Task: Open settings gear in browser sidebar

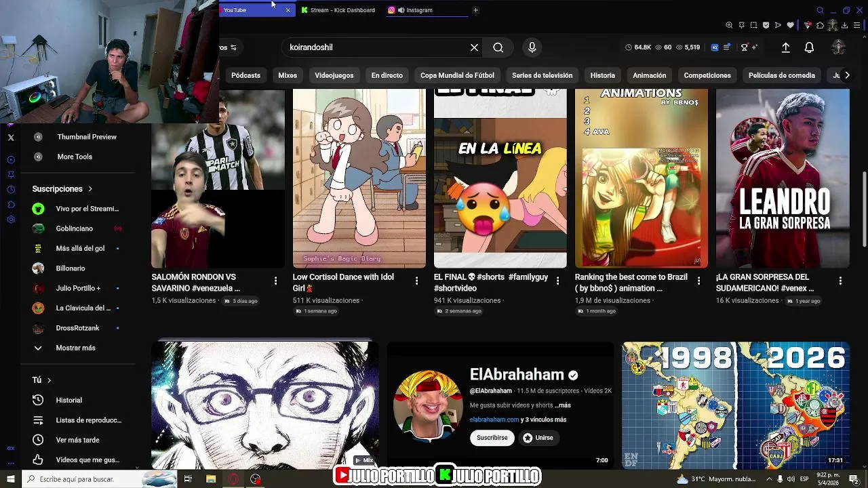Action: click(11, 220)
